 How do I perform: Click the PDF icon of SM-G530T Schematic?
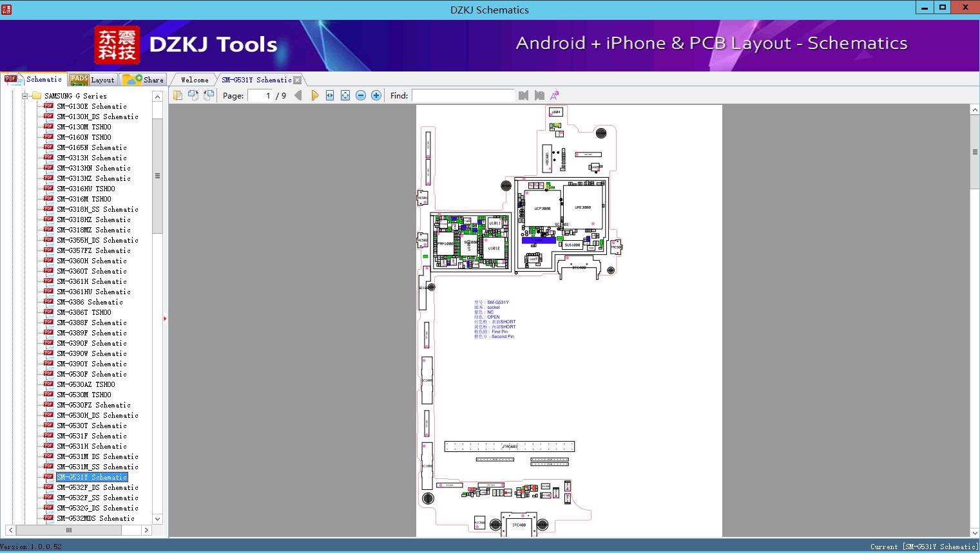[48, 425]
